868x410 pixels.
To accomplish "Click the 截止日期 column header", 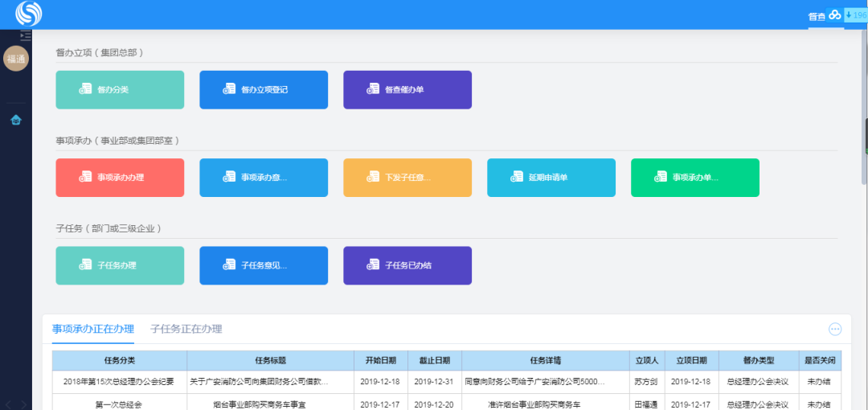I will click(x=435, y=360).
